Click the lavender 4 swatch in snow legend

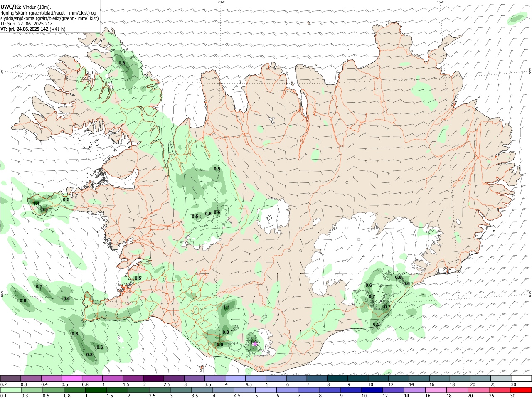pyautogui.click(x=235, y=379)
